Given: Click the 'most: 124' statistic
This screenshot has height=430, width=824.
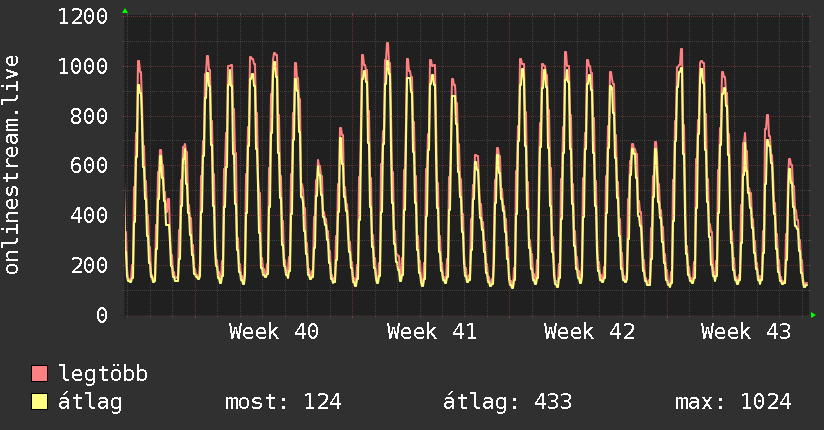Looking at the screenshot, I should pyautogui.click(x=284, y=402).
